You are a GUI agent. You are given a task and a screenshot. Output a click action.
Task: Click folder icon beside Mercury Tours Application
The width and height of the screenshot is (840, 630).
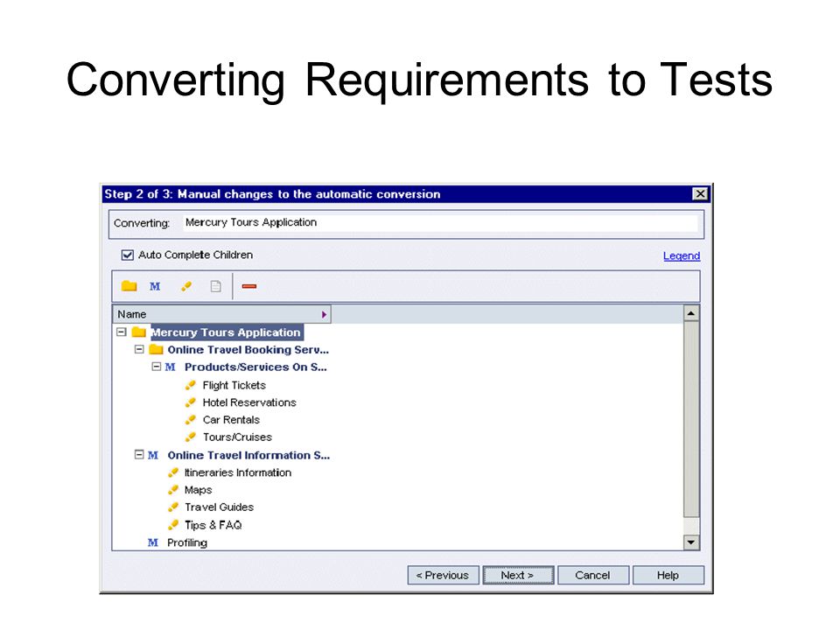click(139, 332)
